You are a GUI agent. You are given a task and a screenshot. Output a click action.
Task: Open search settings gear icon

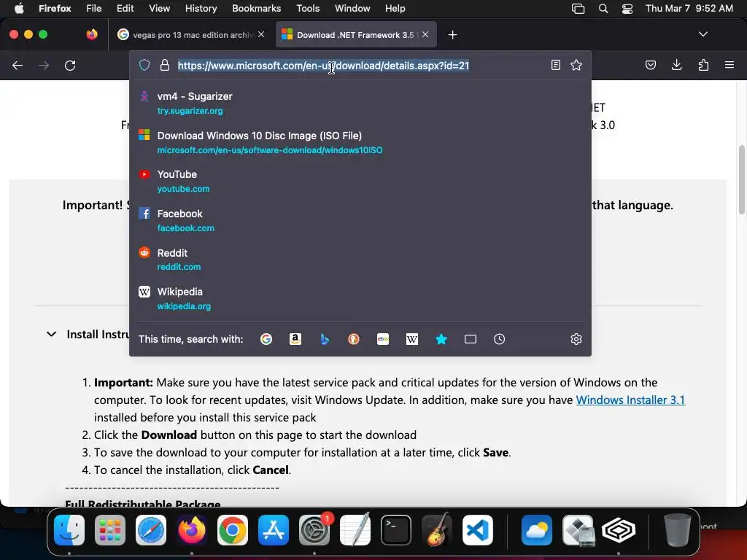click(576, 339)
